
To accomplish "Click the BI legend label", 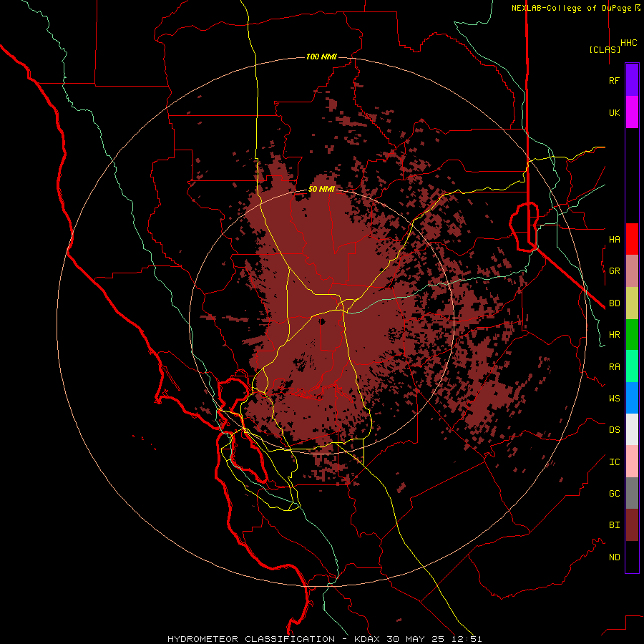I will coord(614,525).
